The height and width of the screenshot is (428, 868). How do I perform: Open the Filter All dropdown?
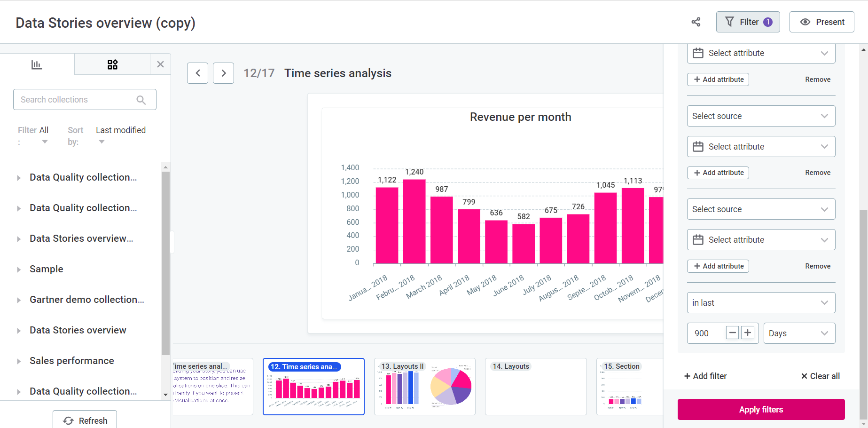point(44,135)
